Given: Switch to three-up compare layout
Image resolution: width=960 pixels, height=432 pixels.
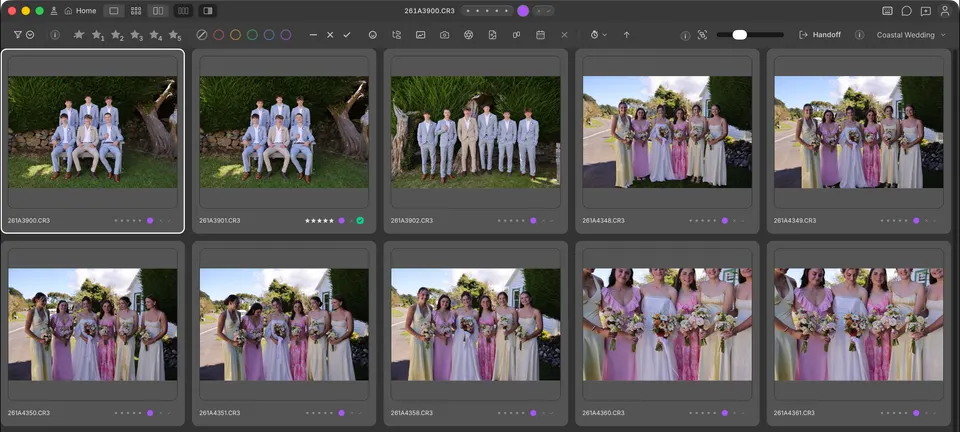Looking at the screenshot, I should coord(182,10).
